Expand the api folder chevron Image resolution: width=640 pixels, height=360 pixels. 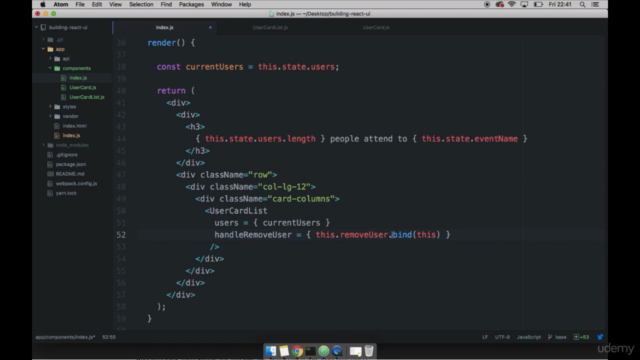coord(50,59)
